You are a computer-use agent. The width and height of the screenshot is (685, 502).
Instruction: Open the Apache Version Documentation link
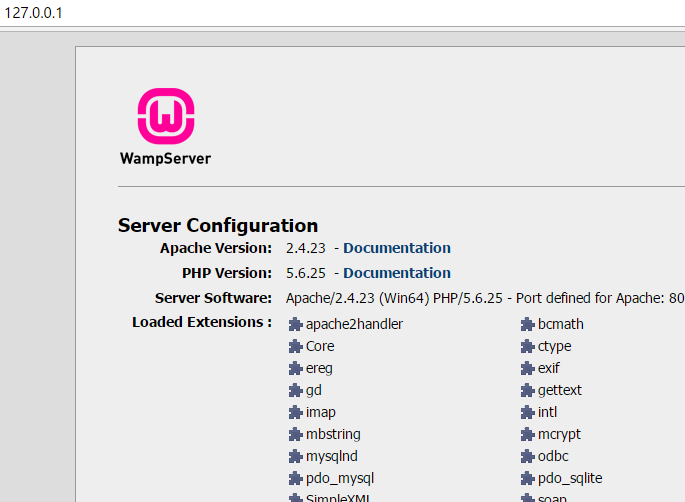coord(397,248)
